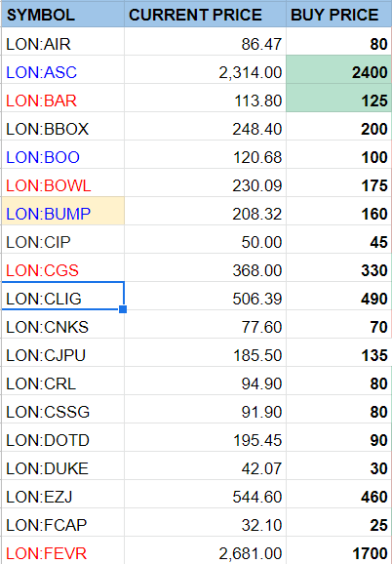Click current price 50.00
The width and height of the screenshot is (392, 564).
click(205, 240)
